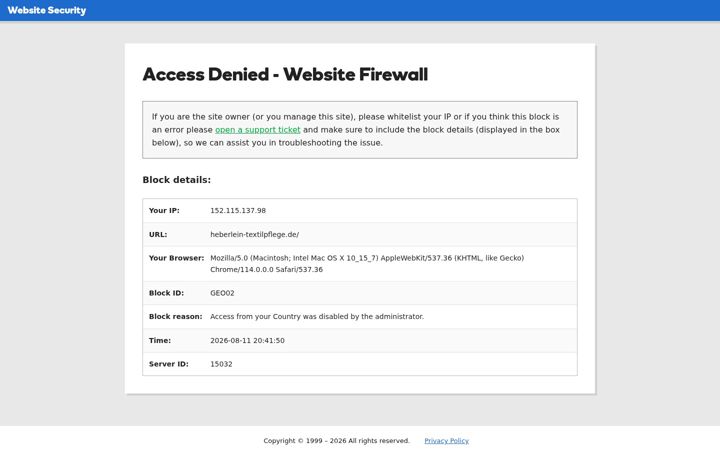720x450 pixels.
Task: Click the Access Denied heading
Action: coord(285,74)
